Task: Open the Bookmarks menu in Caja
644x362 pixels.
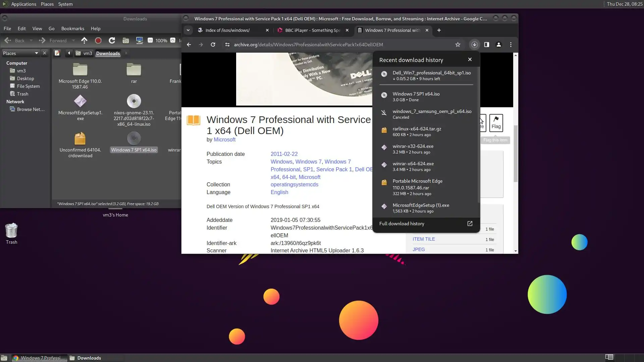Action: click(x=72, y=28)
